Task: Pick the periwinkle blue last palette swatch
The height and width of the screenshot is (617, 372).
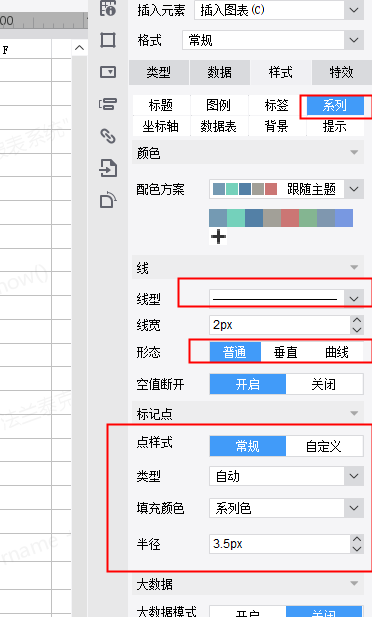Action: tap(344, 218)
